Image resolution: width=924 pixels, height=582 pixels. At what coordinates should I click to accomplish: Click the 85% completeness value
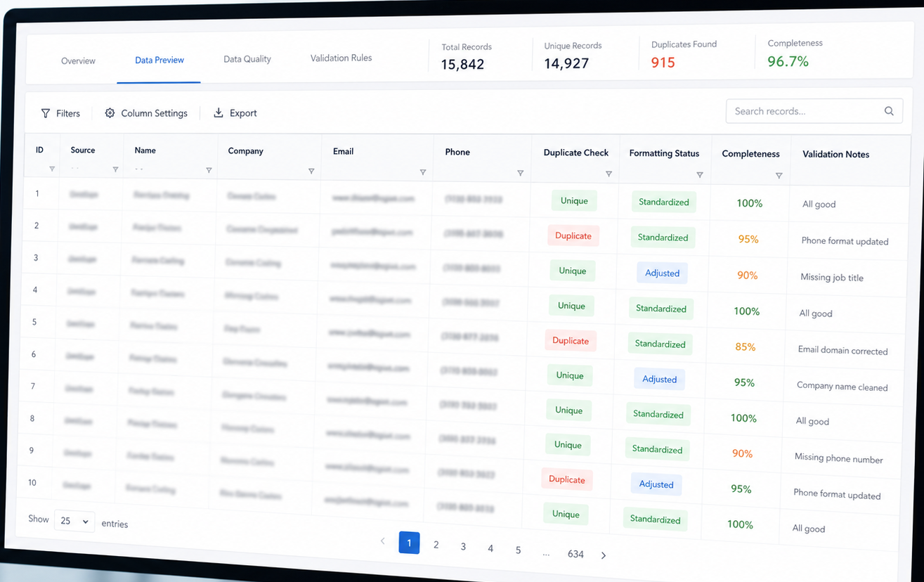[746, 347]
